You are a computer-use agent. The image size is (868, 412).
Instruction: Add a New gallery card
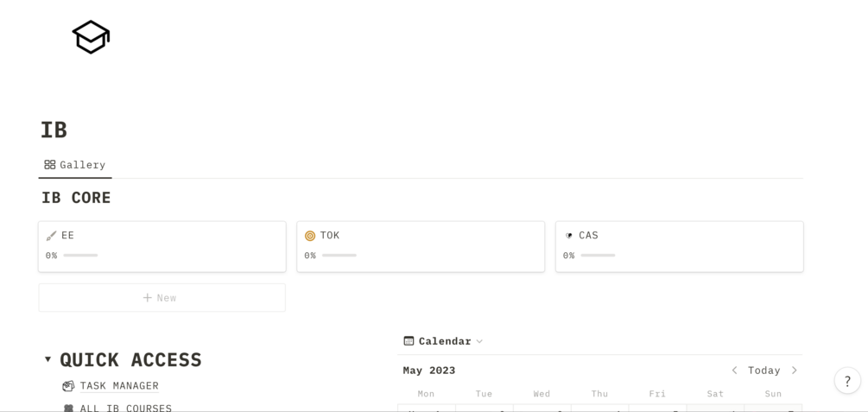pyautogui.click(x=162, y=298)
